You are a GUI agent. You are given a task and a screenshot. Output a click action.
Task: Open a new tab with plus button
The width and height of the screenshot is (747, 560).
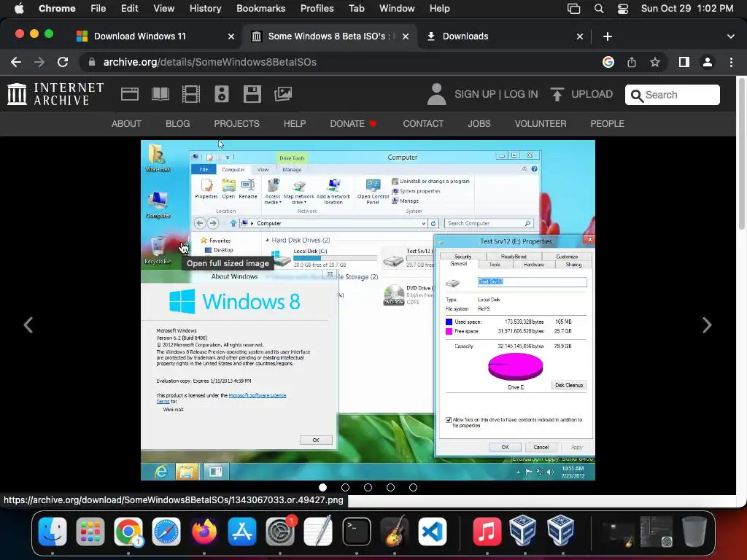608,36
